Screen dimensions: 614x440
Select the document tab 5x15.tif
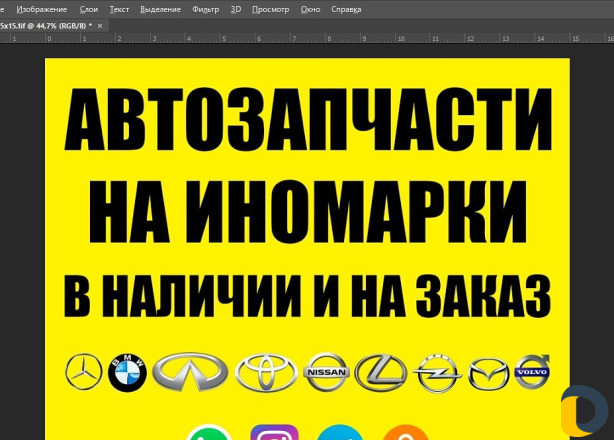tap(46, 26)
